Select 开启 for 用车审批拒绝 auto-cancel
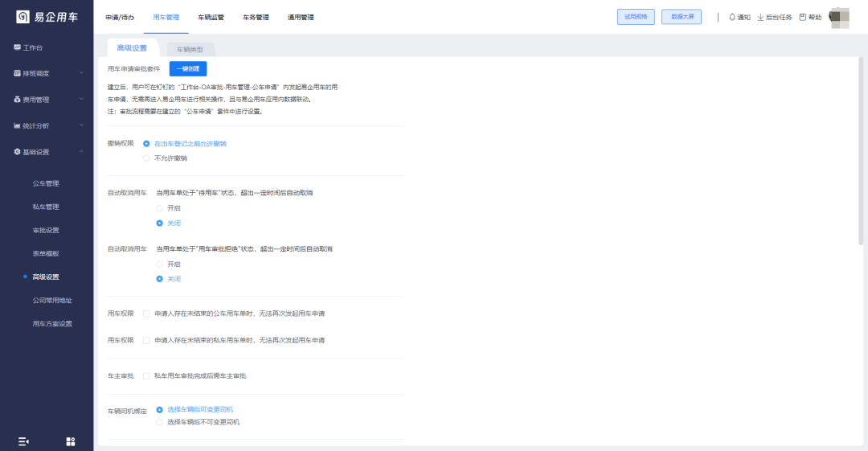The width and height of the screenshot is (868, 451). pos(159,264)
